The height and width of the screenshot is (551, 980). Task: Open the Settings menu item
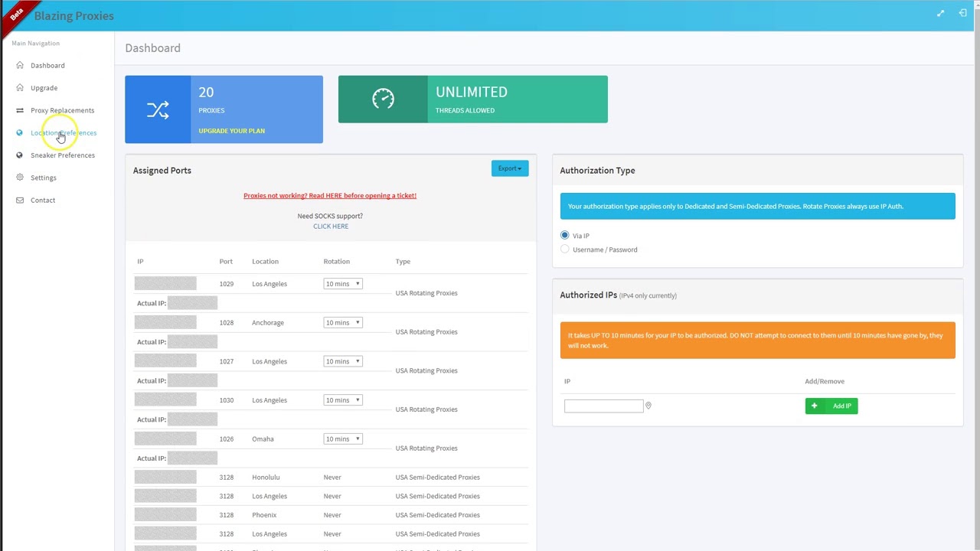(x=44, y=178)
